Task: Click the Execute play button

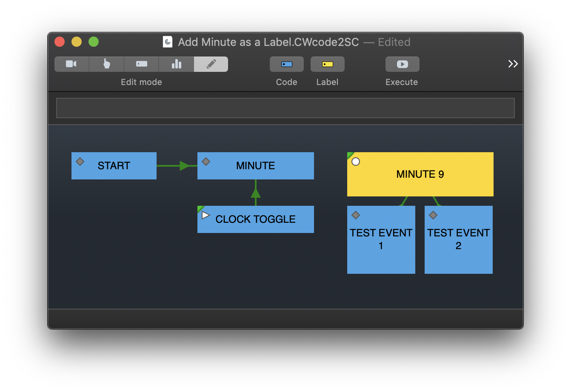Action: (403, 64)
